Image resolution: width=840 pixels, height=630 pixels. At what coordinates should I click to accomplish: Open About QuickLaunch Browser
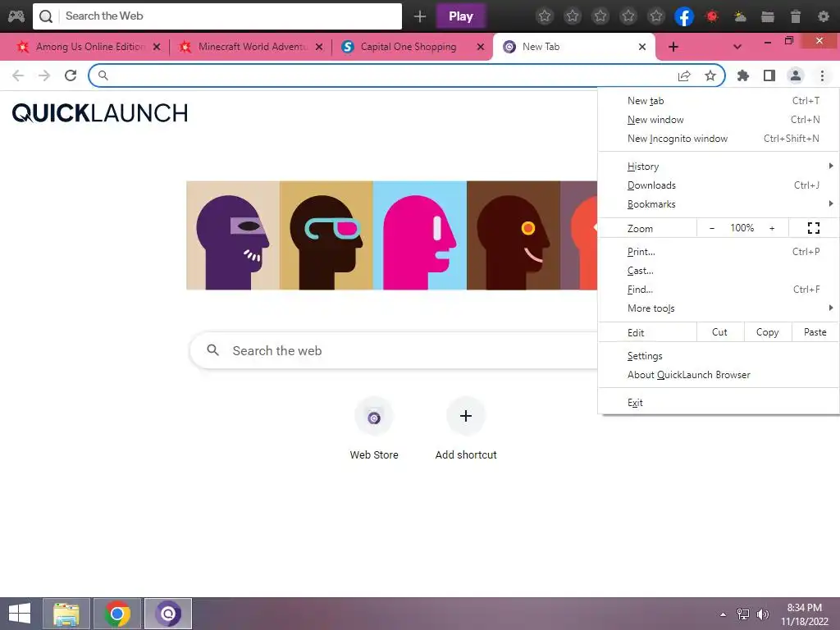coord(719,374)
